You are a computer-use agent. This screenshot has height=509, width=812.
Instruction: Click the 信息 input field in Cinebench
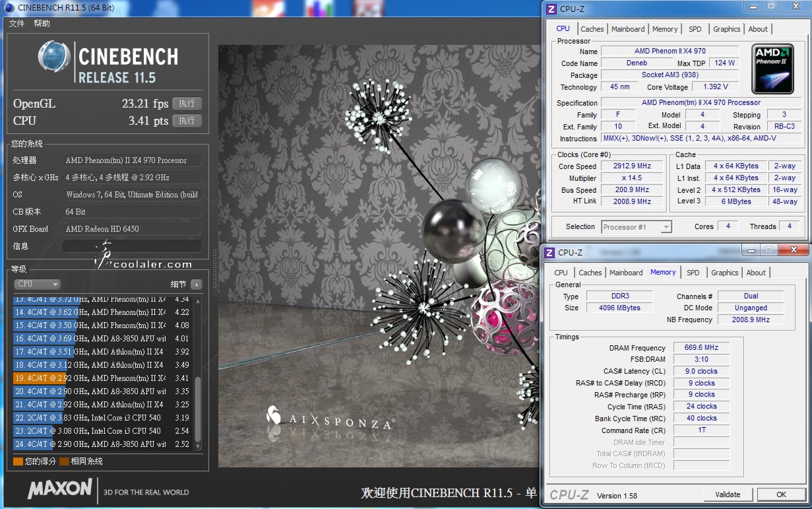[131, 246]
